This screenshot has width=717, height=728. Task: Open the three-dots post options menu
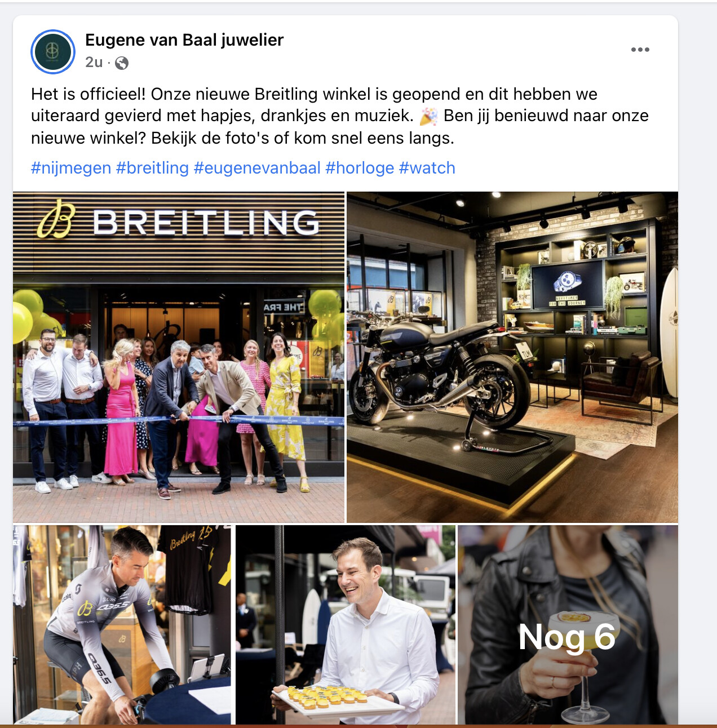click(x=640, y=50)
